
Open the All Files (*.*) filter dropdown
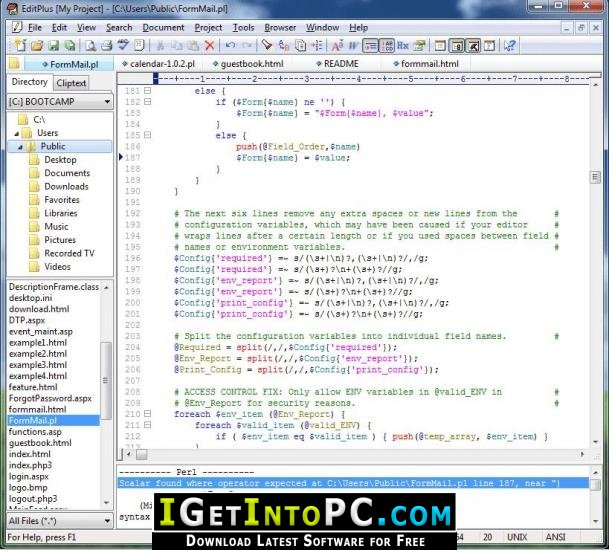pos(107,521)
